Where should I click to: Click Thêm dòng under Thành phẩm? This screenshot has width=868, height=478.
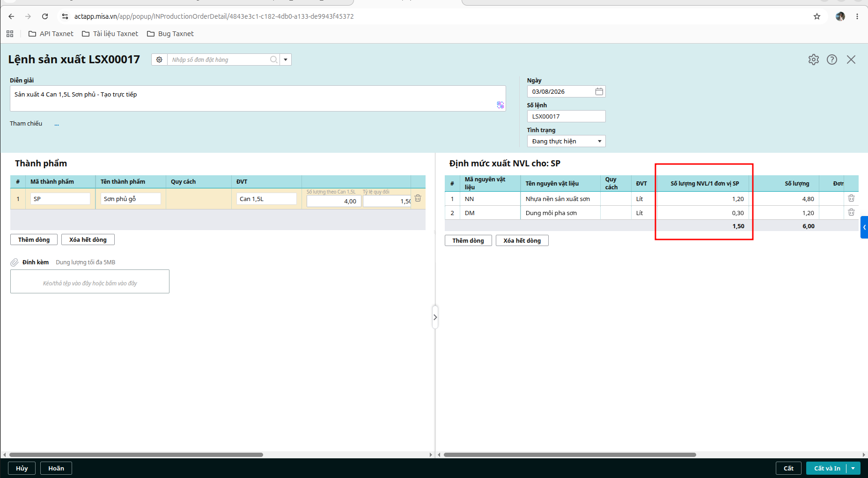pos(34,239)
